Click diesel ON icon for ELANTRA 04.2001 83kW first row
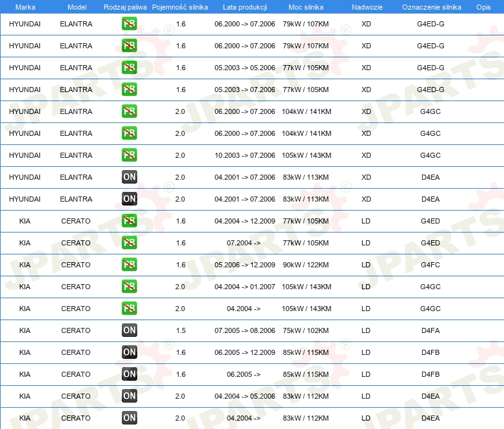This screenshot has height=429, width=504. click(x=129, y=177)
